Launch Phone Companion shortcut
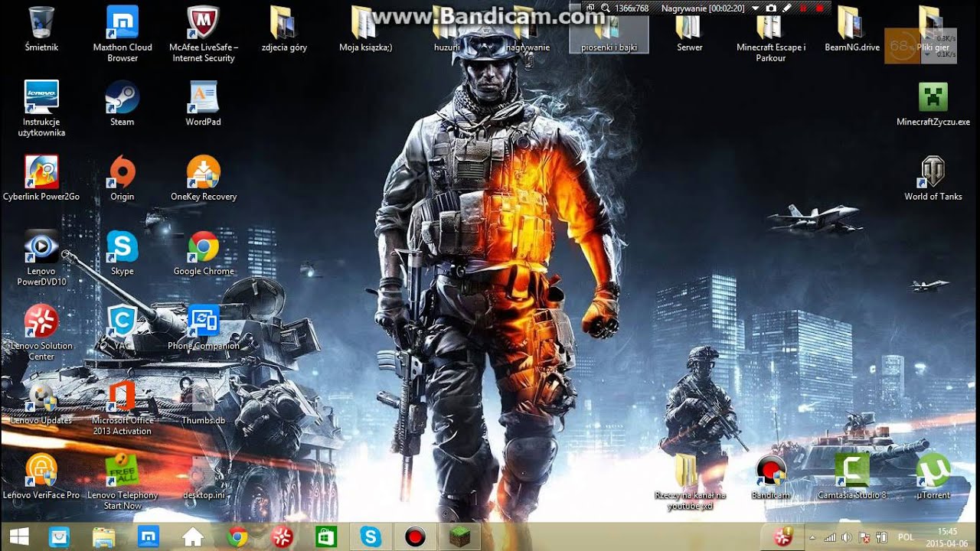The width and height of the screenshot is (980, 551). pos(204,328)
